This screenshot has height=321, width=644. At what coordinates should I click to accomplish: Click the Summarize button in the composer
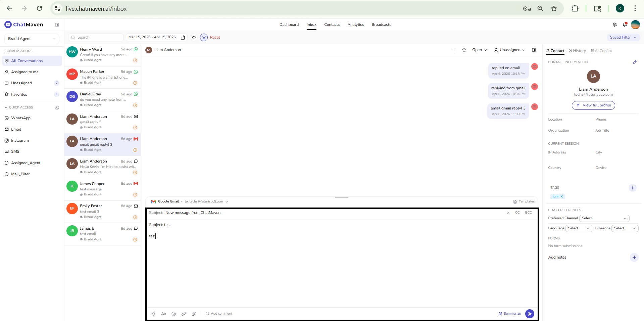tap(509, 313)
